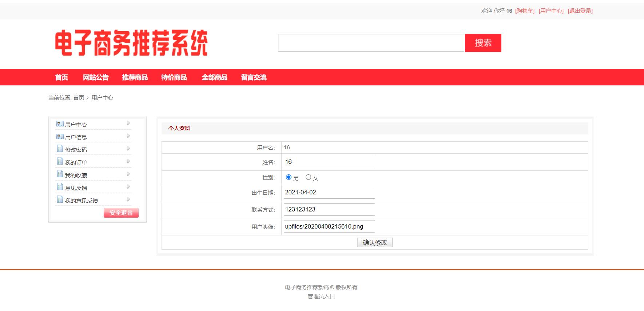Click the icon beside 用户信息 in sidebar
Screen dimensions: 644x311
[x=60, y=137]
